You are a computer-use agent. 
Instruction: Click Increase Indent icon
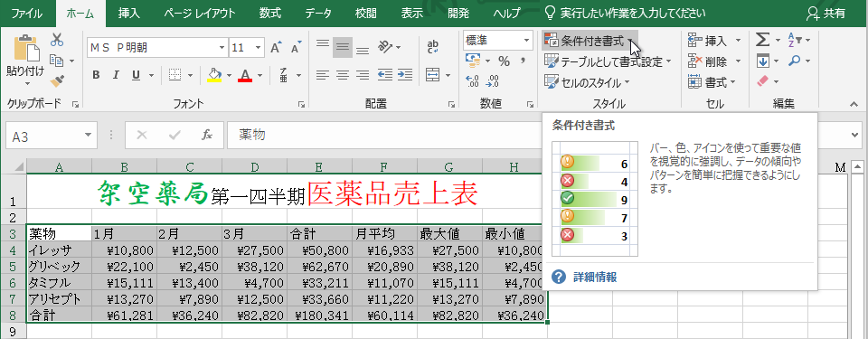(405, 75)
